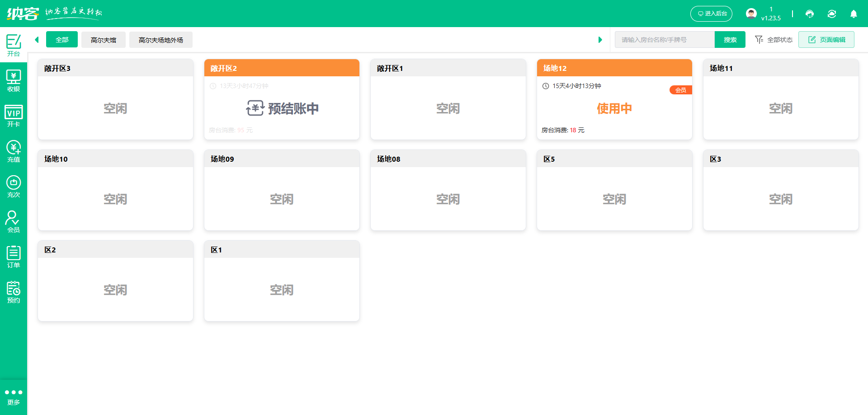Click the 充值 recharge icon
Image resolution: width=868 pixels, height=415 pixels.
point(14,151)
